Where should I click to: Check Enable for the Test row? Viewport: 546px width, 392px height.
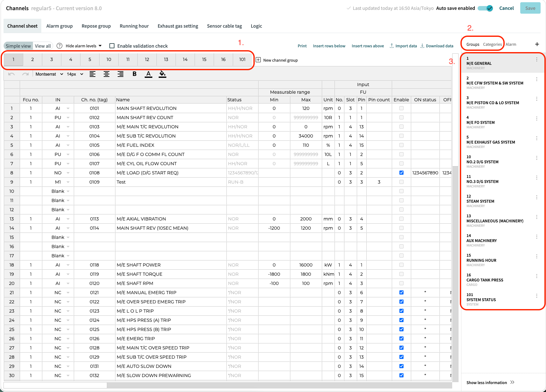401,182
